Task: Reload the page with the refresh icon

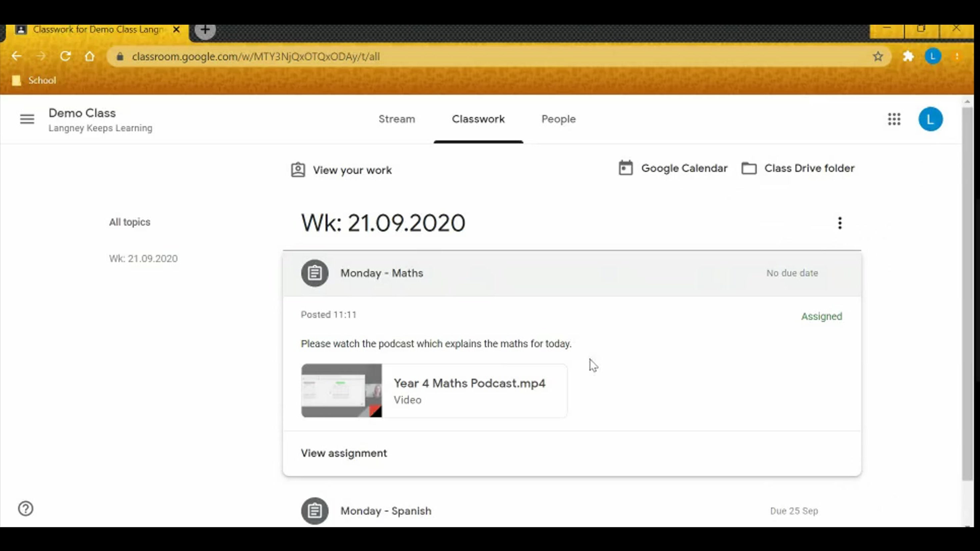Action: (65, 56)
